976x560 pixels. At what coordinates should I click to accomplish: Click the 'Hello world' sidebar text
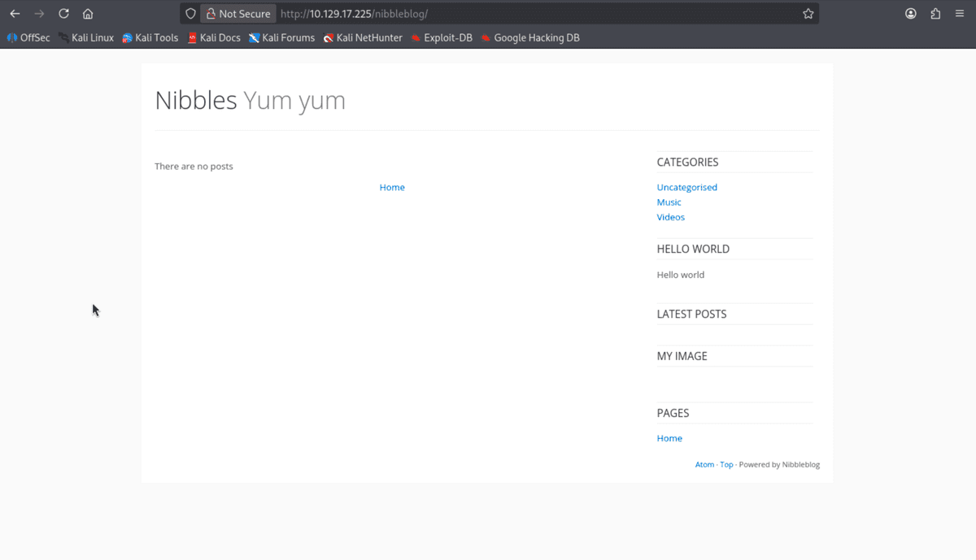coord(681,275)
